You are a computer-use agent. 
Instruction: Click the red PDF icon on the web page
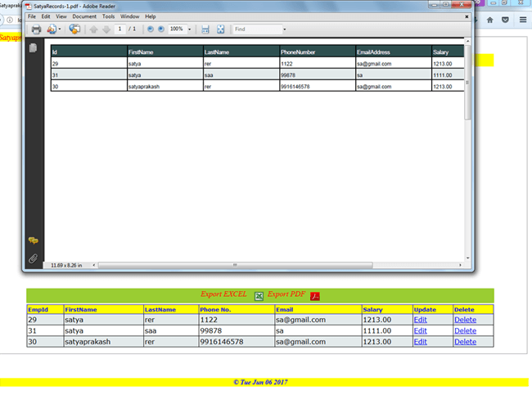[315, 296]
